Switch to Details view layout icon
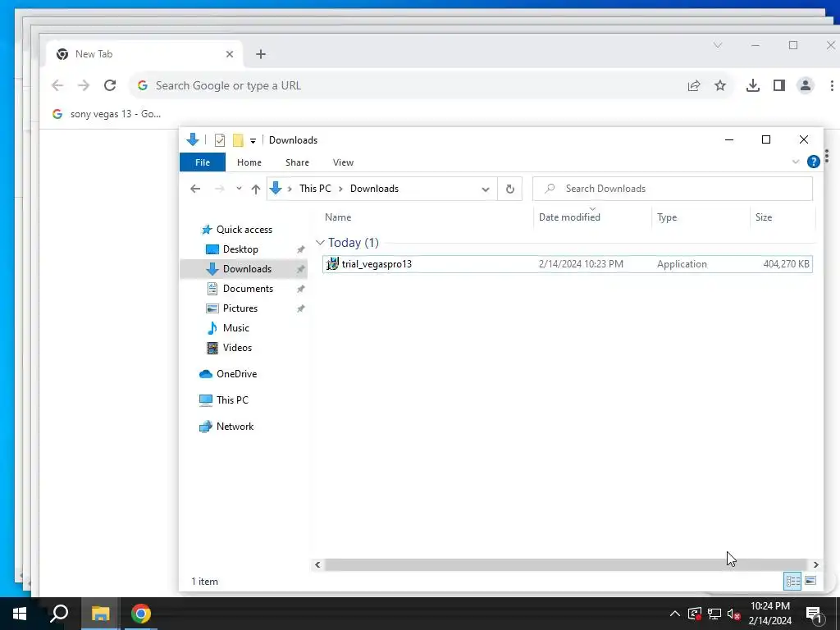This screenshot has height=630, width=840. tap(793, 582)
